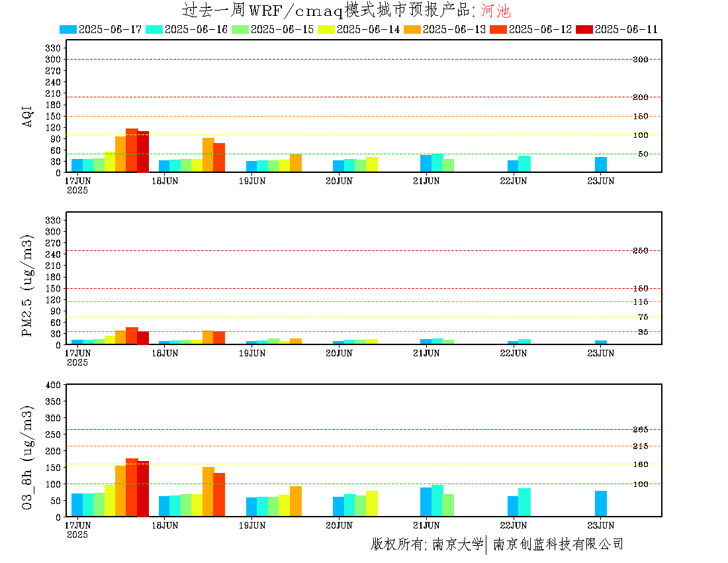Click the cyan AQI bar on 22JUN
728x563 pixels.
525,164
